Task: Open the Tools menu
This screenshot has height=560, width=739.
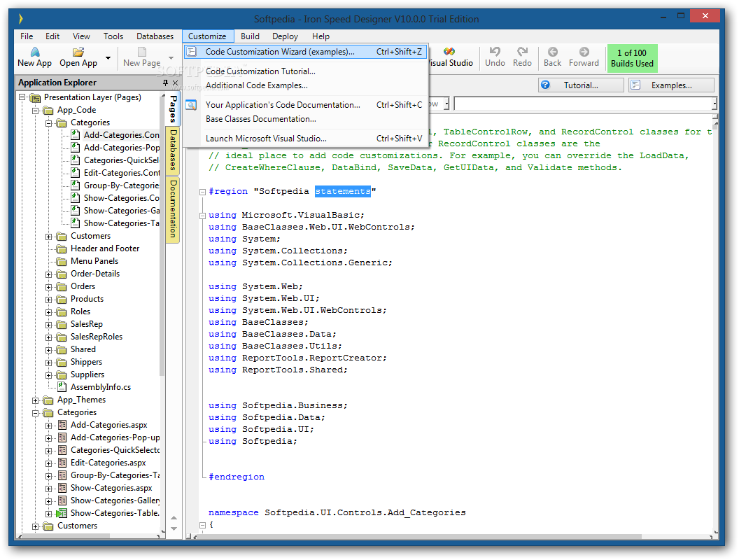Action: [113, 36]
